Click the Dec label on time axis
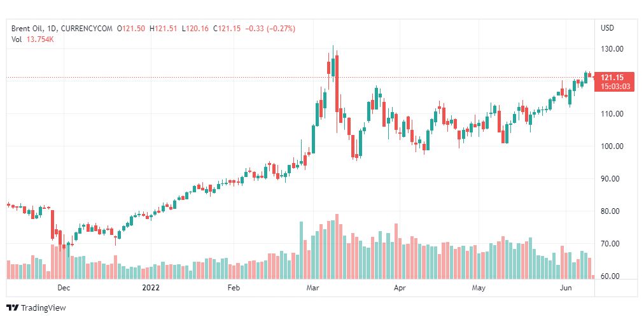This screenshot has height=319, width=644. [x=63, y=288]
